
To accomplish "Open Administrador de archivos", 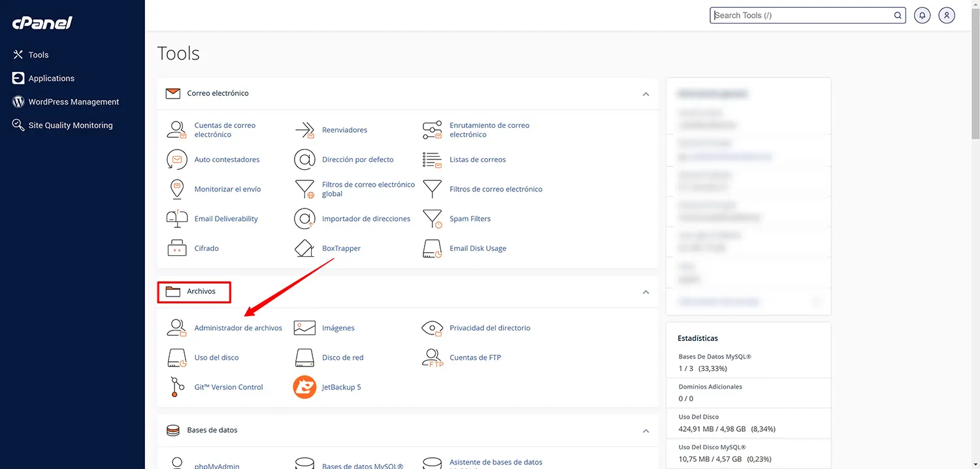I will pos(238,327).
